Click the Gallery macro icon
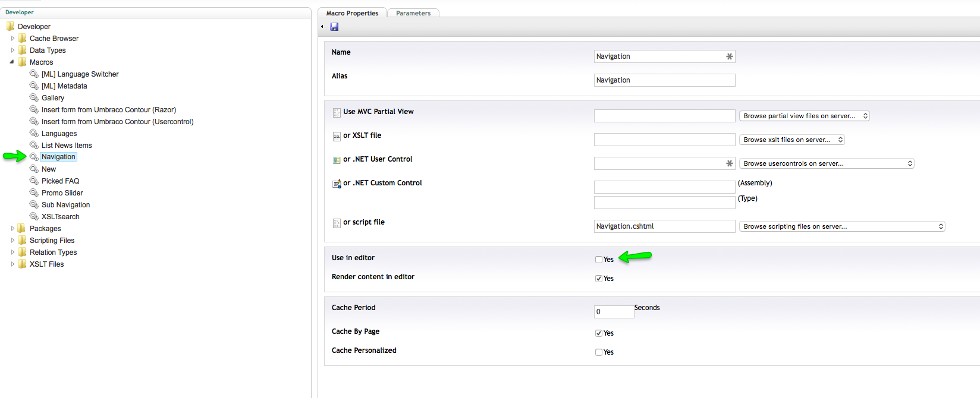The image size is (980, 398). pos(34,97)
